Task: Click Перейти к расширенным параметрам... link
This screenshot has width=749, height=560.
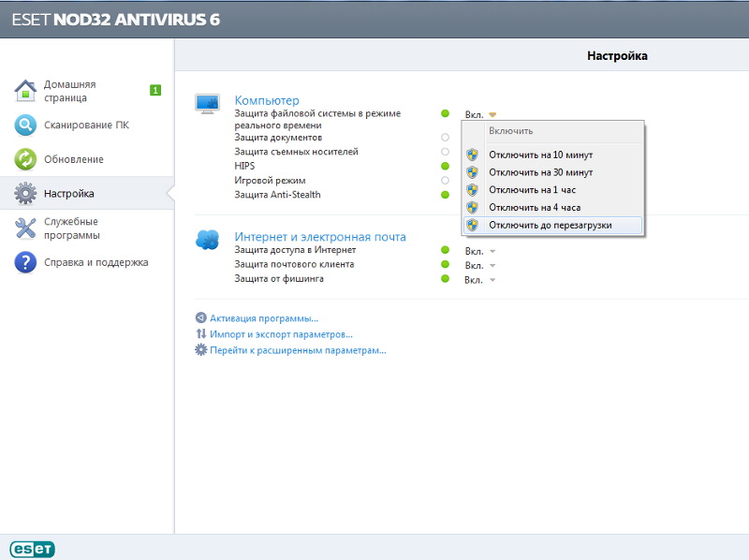Action: coord(298,350)
